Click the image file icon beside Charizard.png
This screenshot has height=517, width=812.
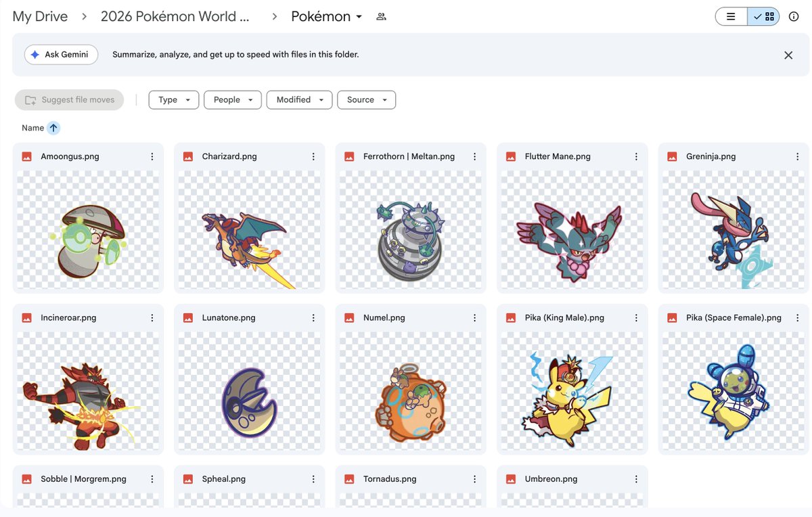[x=188, y=156]
